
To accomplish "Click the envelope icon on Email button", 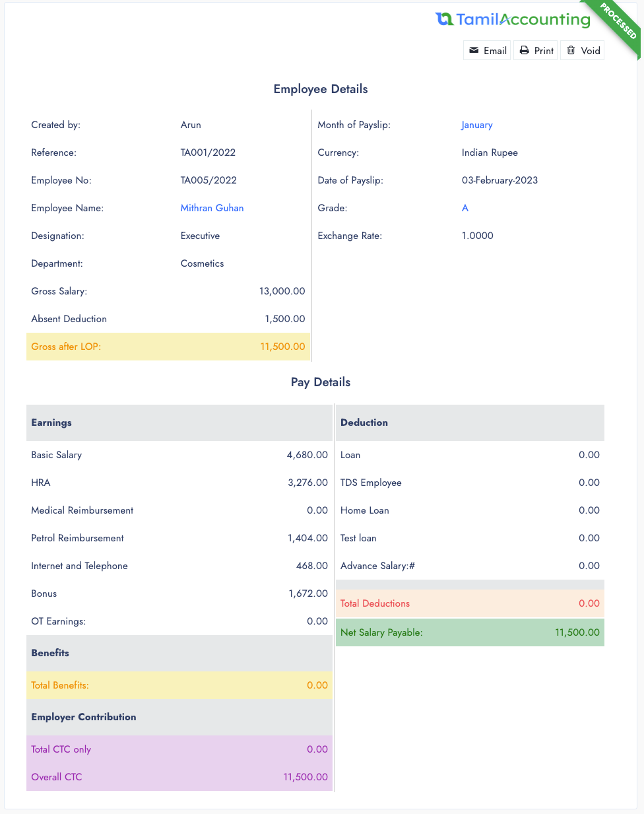I will (474, 50).
